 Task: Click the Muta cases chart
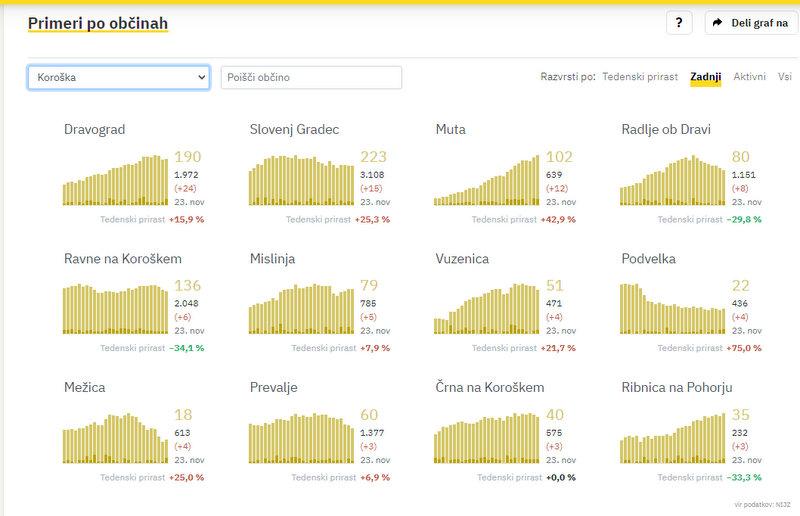coord(487,182)
